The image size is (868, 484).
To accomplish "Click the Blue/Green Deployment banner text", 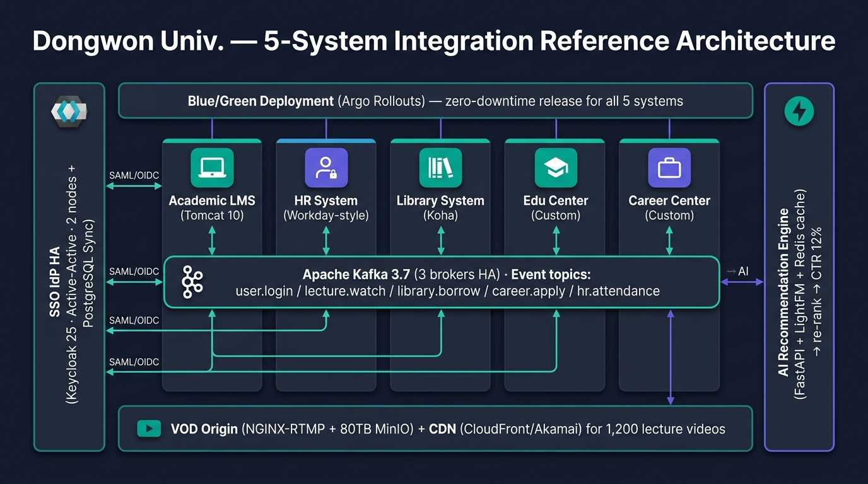I will (435, 101).
